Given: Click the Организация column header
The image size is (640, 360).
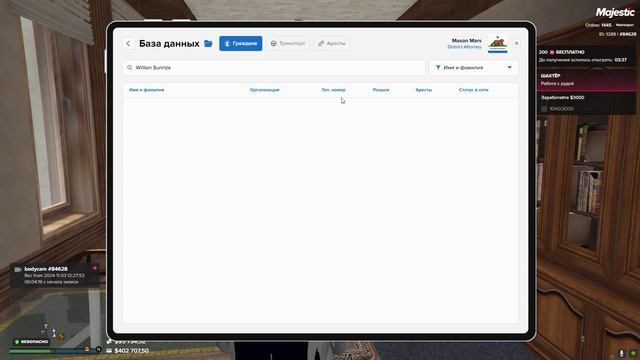Looking at the screenshot, I should [264, 90].
